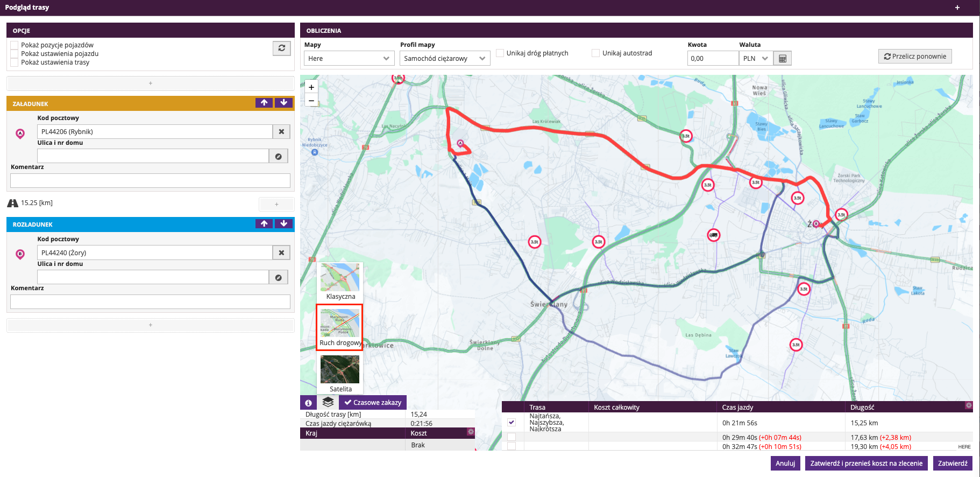980x477 pixels.
Task: Check Unikaj dróg płatnych
Action: (x=500, y=53)
